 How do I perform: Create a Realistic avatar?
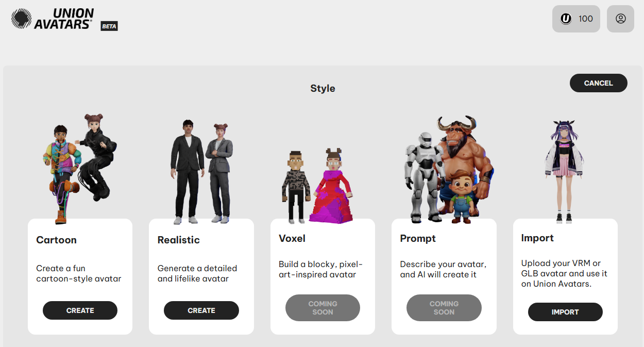[201, 310]
